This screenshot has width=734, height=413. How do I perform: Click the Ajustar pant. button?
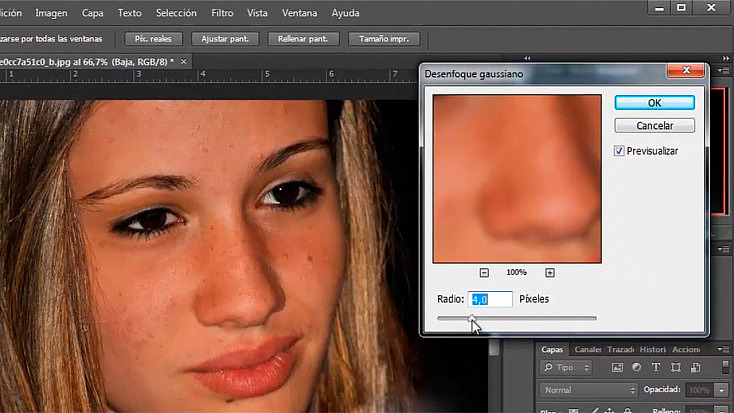point(225,39)
